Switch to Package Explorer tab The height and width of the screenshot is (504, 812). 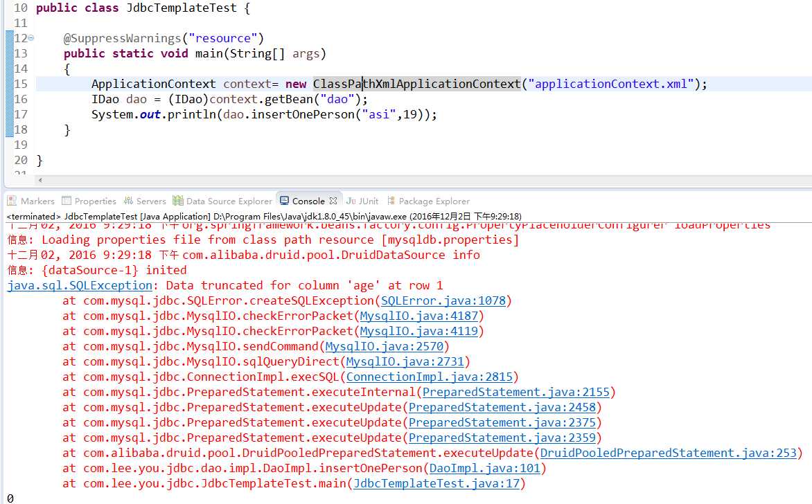428,201
